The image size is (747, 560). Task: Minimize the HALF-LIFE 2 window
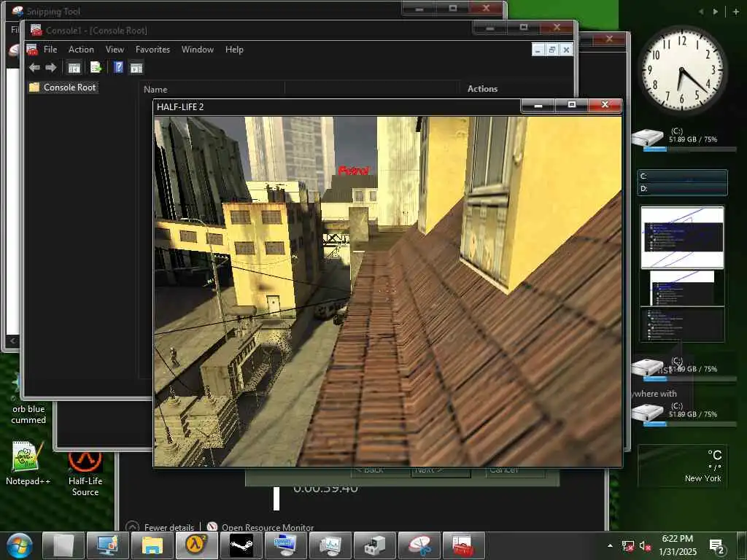coord(538,105)
